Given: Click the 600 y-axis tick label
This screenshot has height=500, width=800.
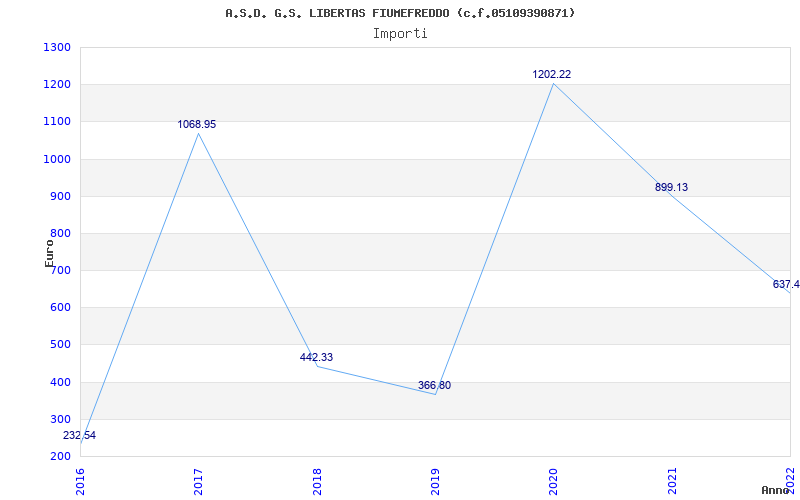Looking at the screenshot, I should [x=60, y=308].
